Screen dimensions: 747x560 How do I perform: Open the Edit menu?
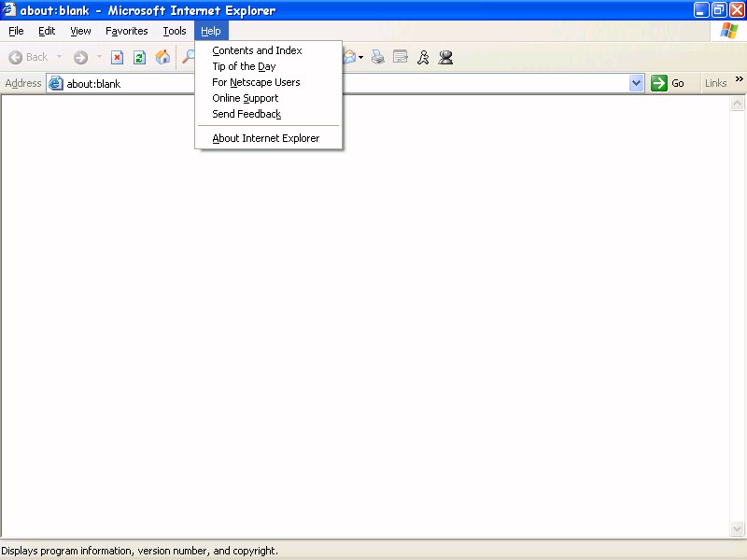47,31
